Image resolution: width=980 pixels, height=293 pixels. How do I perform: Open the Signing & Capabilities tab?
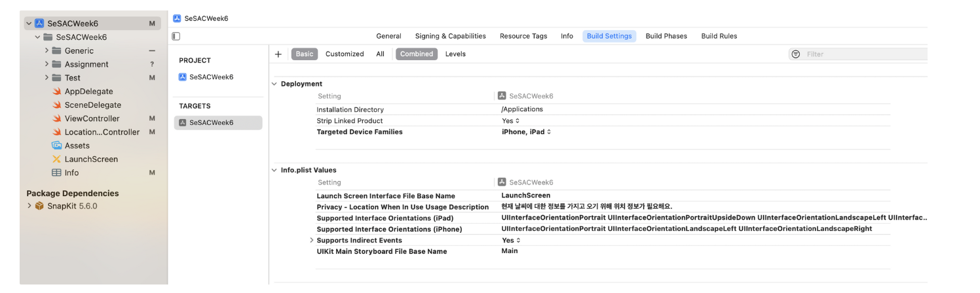coord(450,36)
